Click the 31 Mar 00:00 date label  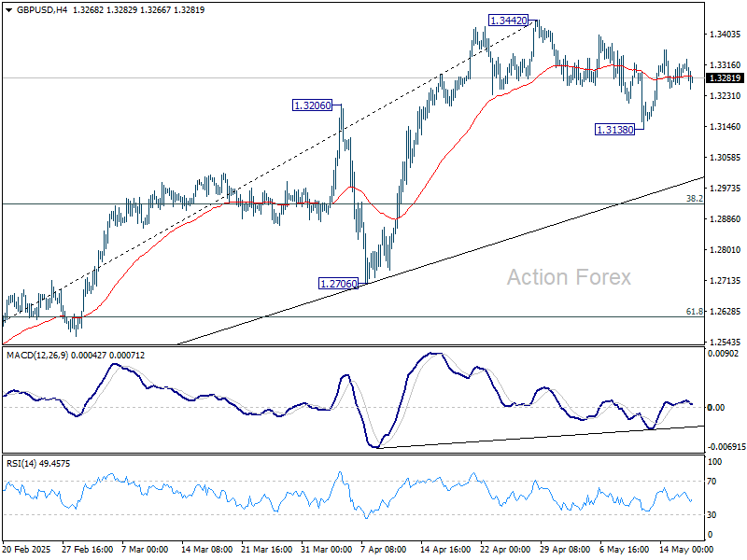[x=326, y=550]
